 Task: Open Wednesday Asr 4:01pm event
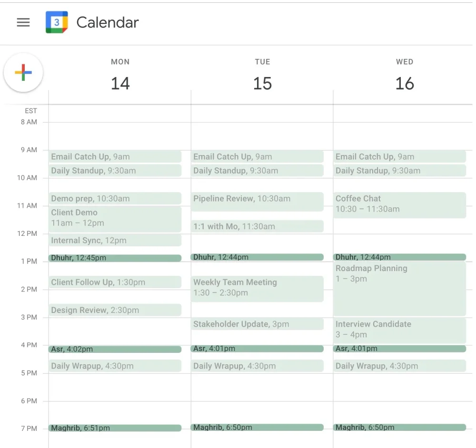point(399,349)
